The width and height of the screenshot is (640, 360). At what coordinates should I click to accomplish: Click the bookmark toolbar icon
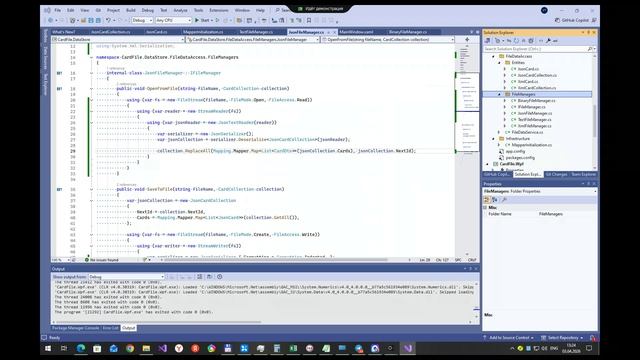(x=309, y=20)
